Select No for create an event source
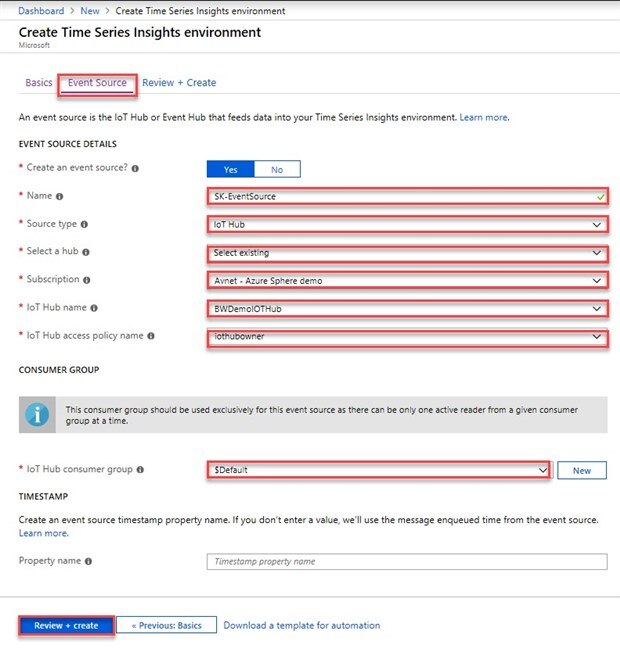This screenshot has width=620, height=648. pos(277,169)
